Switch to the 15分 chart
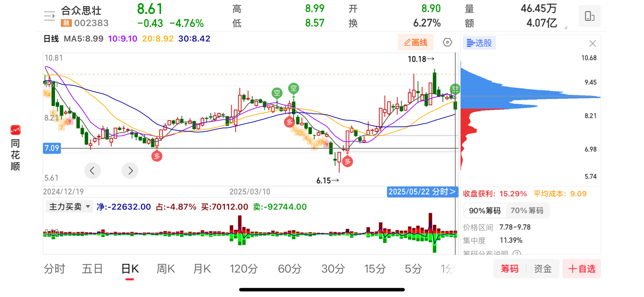Viewport: 644px width, 297px height. click(x=375, y=269)
